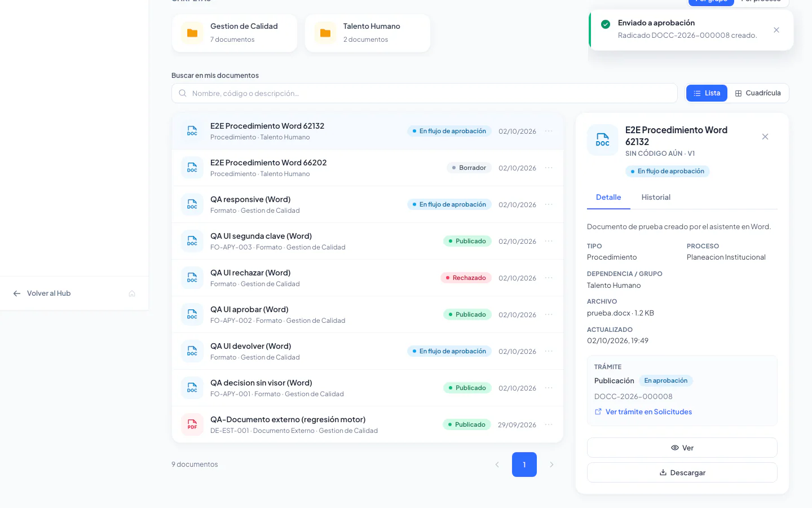Image resolution: width=812 pixels, height=508 pixels.
Task: Click the DOC icon for QA responsive (Word)
Action: 192,204
